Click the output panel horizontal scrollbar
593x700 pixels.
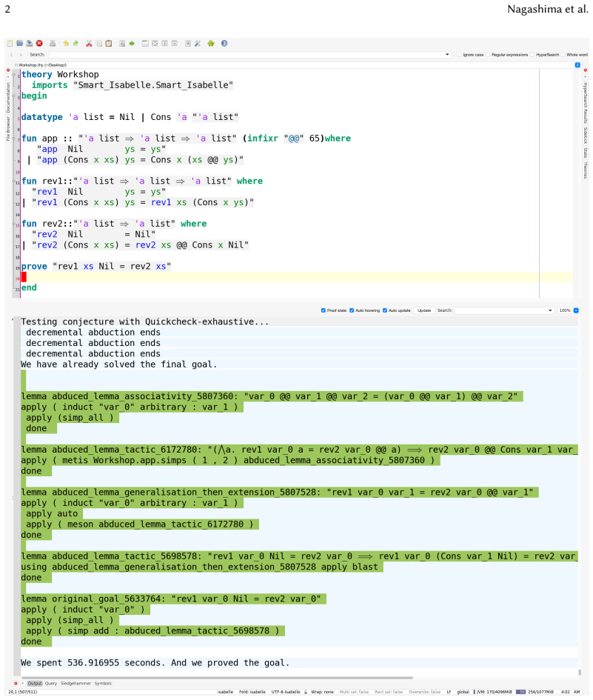216,678
